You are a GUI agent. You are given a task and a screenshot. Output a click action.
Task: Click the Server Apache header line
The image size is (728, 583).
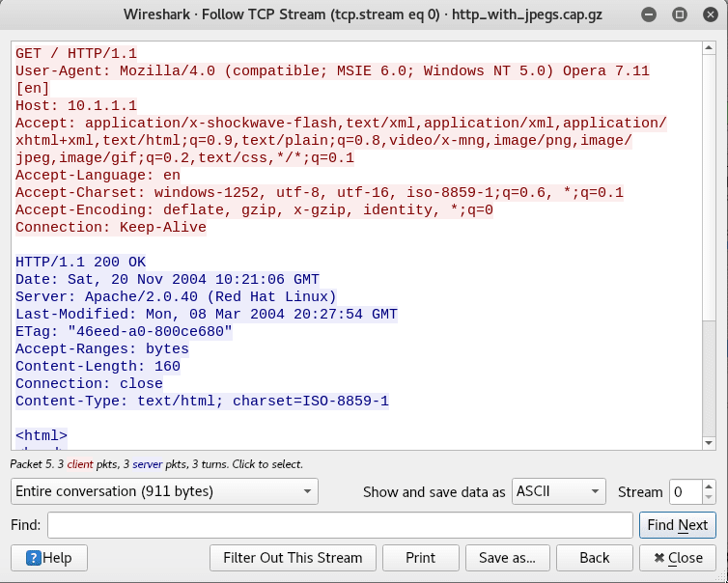176,296
